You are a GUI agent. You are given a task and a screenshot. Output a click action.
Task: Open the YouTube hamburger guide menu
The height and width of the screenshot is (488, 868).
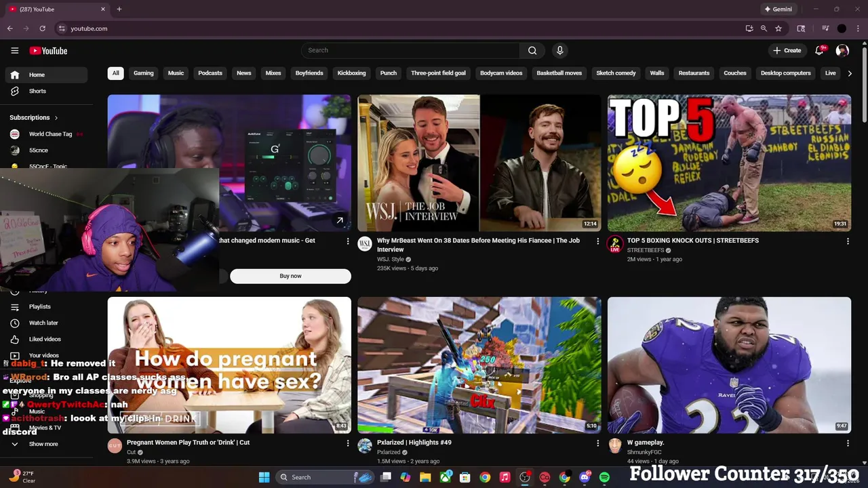tap(14, 50)
